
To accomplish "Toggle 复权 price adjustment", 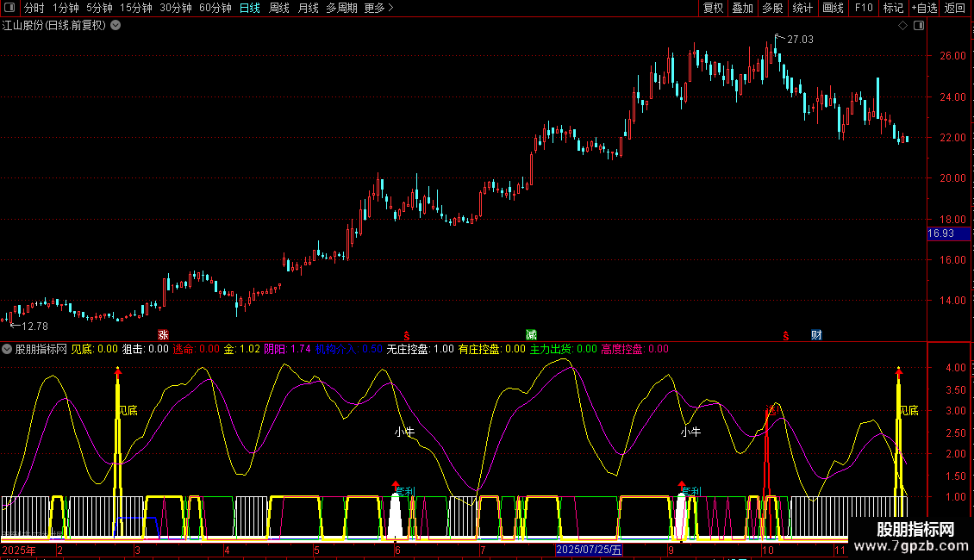I will click(713, 8).
